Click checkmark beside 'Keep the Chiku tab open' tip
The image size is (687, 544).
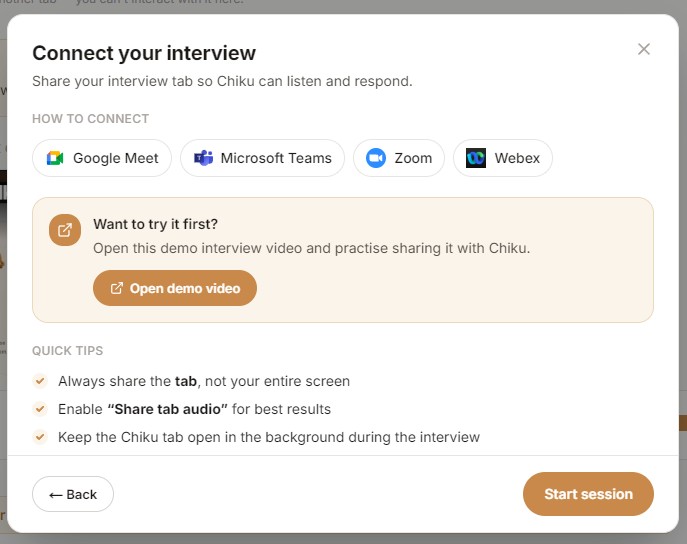40,437
